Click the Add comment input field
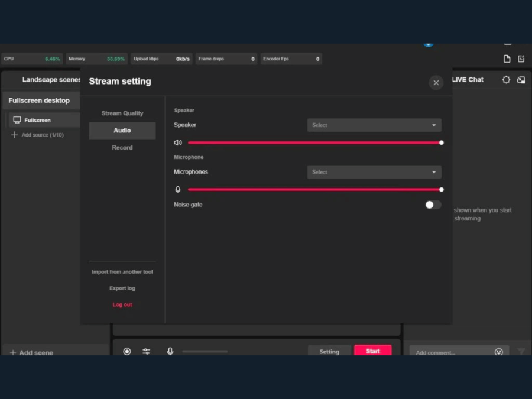The height and width of the screenshot is (399, 532). [459, 352]
